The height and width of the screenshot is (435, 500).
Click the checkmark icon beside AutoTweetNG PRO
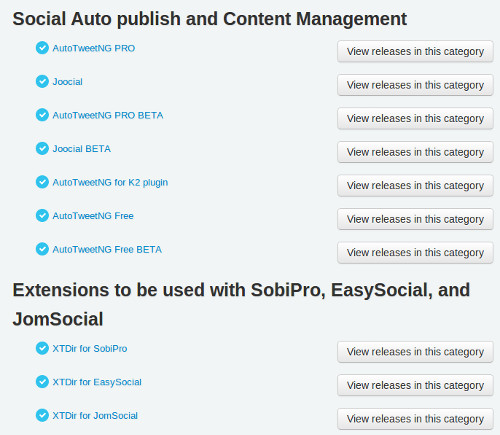pyautogui.click(x=42, y=48)
